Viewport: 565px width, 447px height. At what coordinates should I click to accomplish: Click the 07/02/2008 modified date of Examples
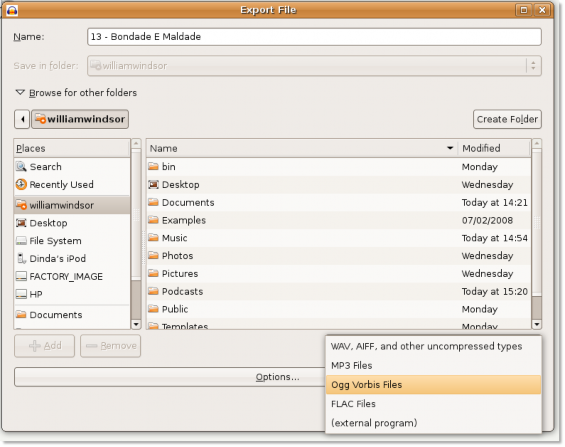[x=487, y=220]
